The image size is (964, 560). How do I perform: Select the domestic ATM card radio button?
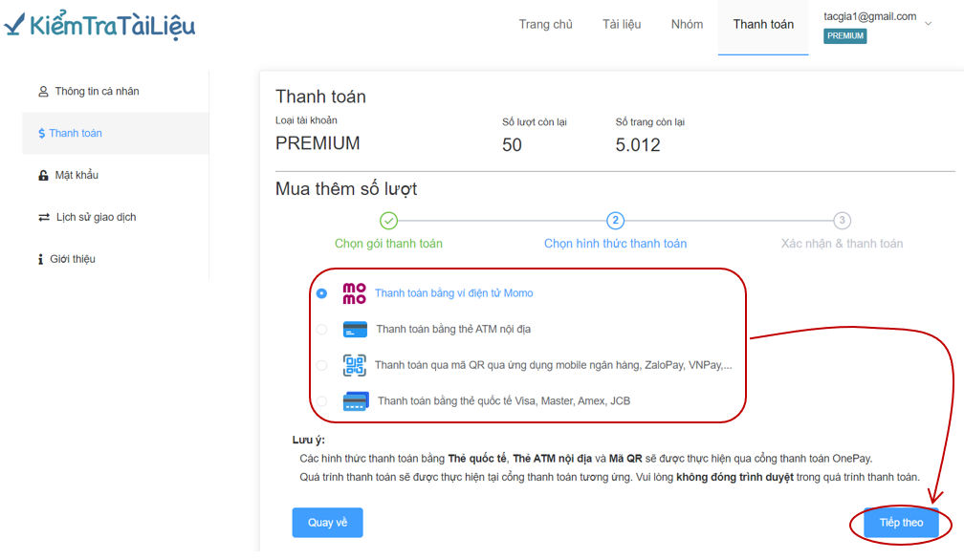point(321,330)
